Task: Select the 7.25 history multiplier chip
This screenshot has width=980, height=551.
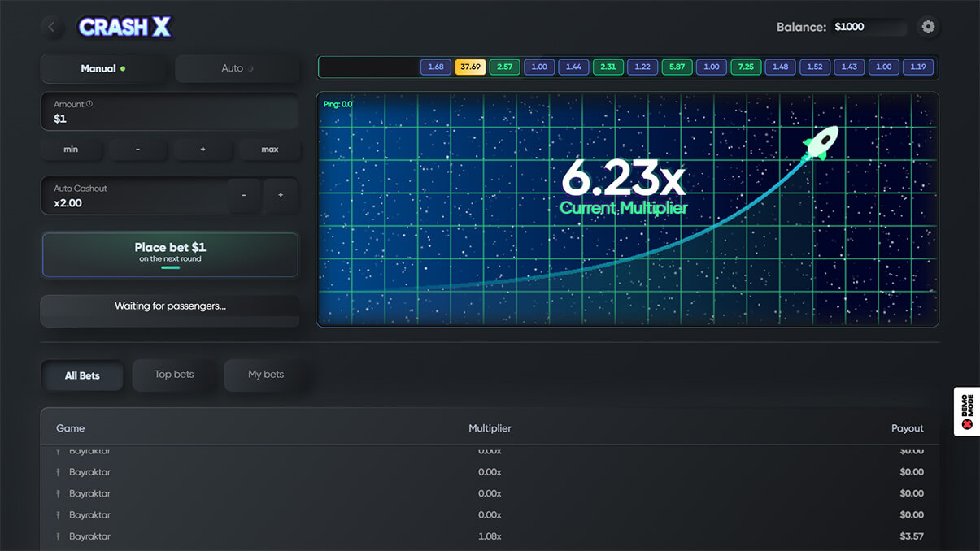Action: click(x=746, y=67)
